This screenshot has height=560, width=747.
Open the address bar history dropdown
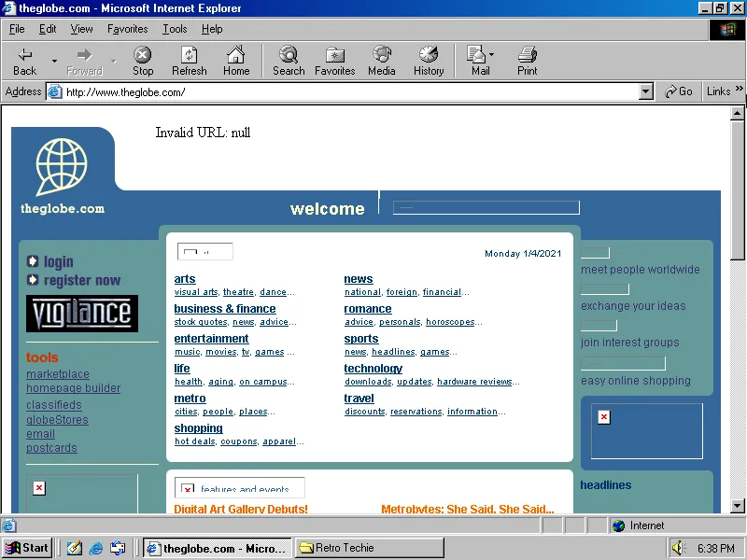click(x=646, y=91)
